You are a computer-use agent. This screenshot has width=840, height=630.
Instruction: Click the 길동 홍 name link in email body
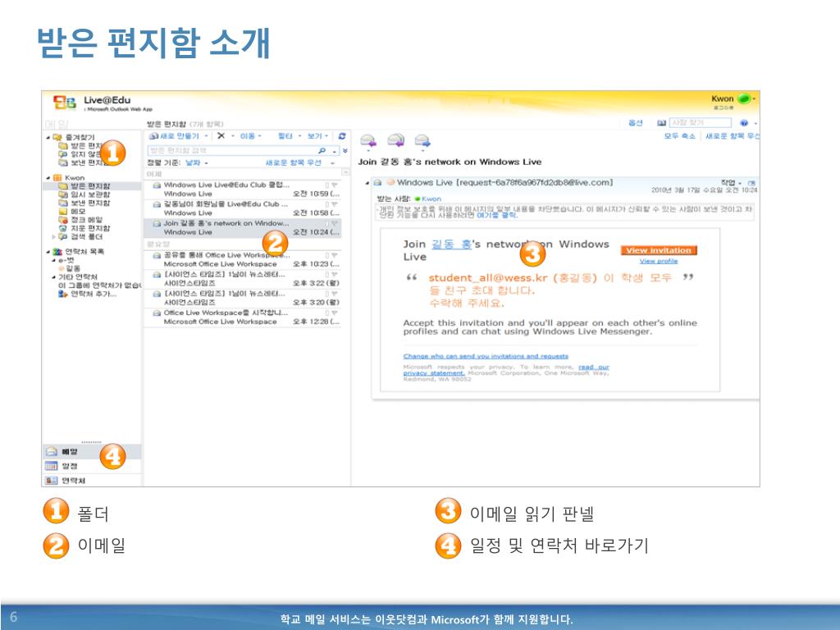(451, 244)
